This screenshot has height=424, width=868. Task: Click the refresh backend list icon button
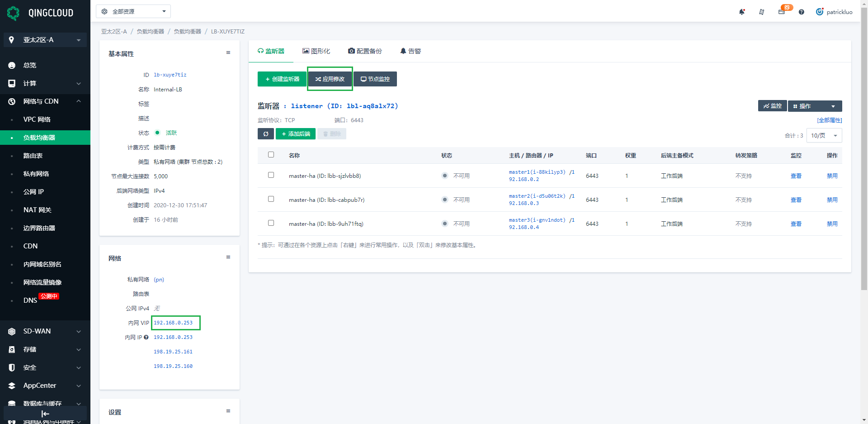tap(266, 134)
